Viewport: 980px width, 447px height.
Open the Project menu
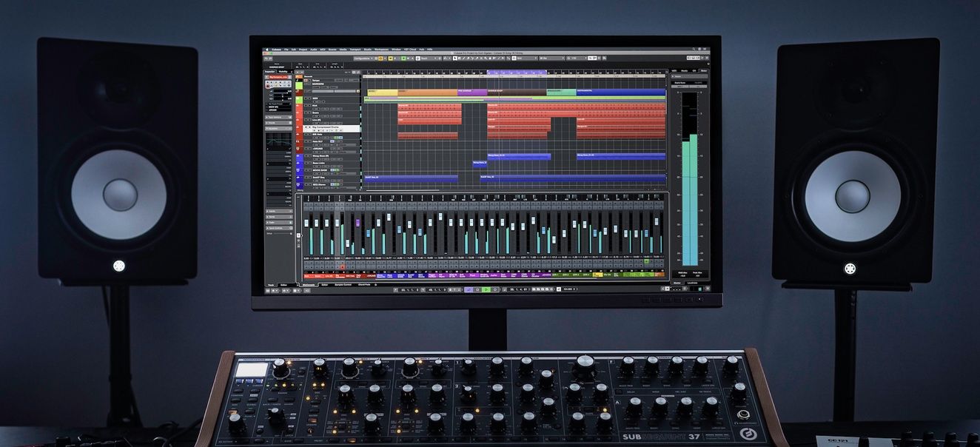coord(303,50)
